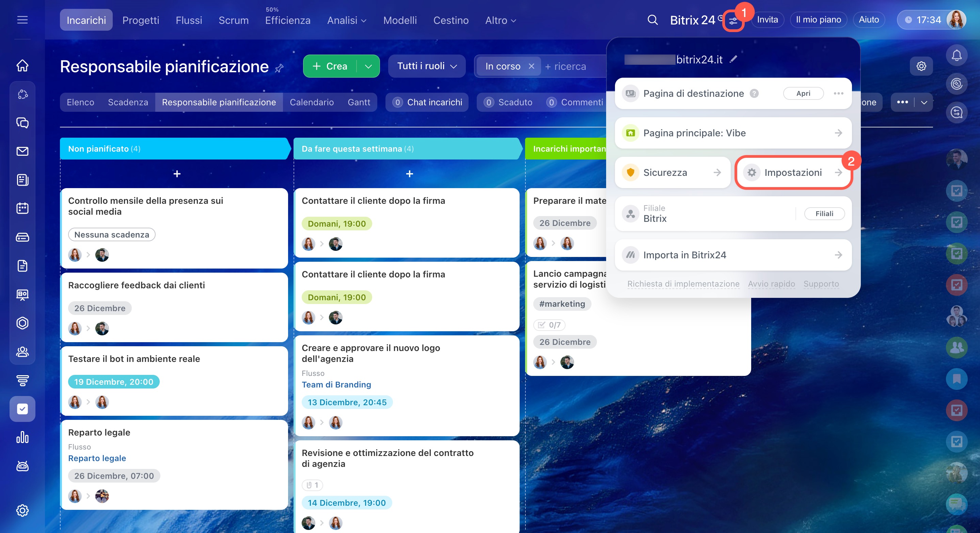Open the 'Team di Branding' flow link

click(x=336, y=384)
